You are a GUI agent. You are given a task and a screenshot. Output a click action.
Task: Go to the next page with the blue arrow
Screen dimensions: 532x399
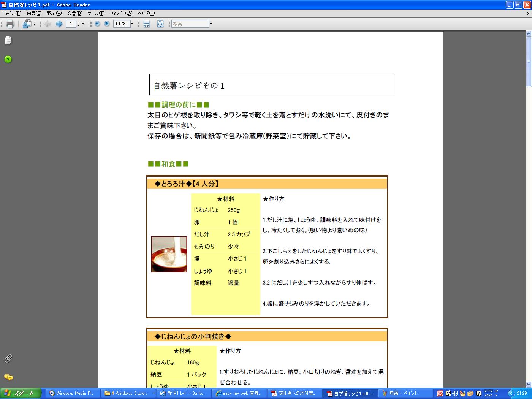point(59,24)
